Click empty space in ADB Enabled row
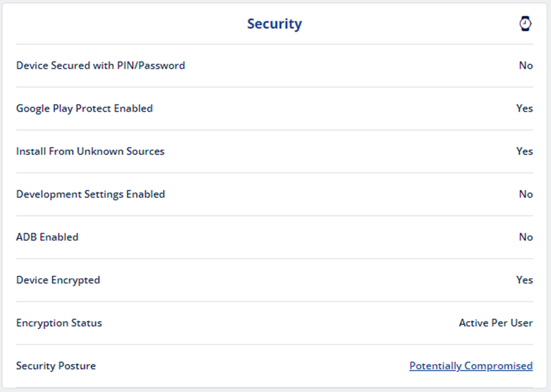Viewport: 551px width, 392px height. click(x=299, y=237)
